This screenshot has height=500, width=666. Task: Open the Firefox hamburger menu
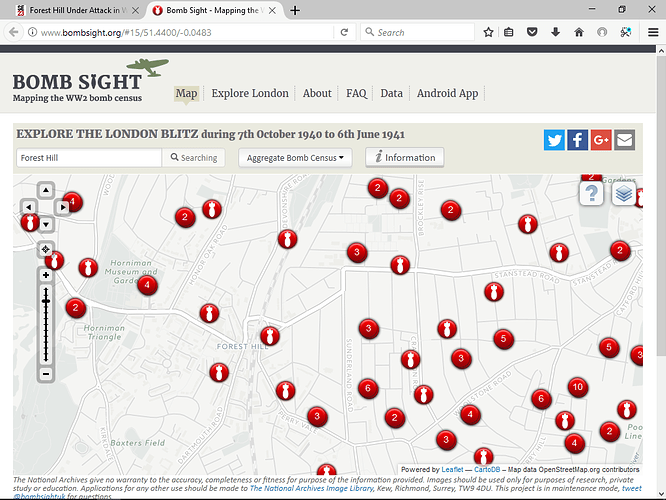pos(652,32)
